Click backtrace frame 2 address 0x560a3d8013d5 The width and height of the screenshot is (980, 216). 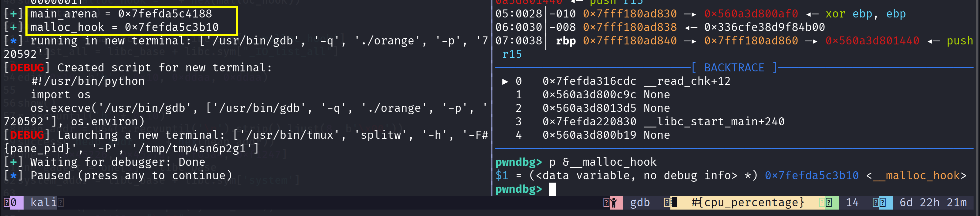(x=589, y=108)
